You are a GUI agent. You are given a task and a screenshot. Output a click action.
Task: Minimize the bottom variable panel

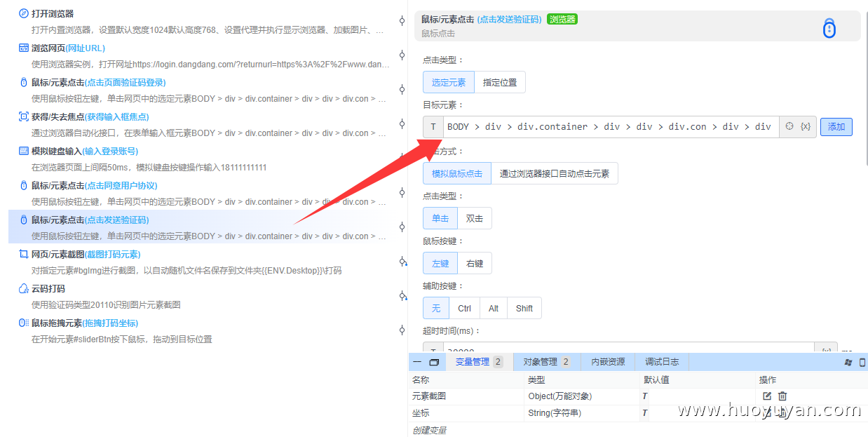[417, 362]
